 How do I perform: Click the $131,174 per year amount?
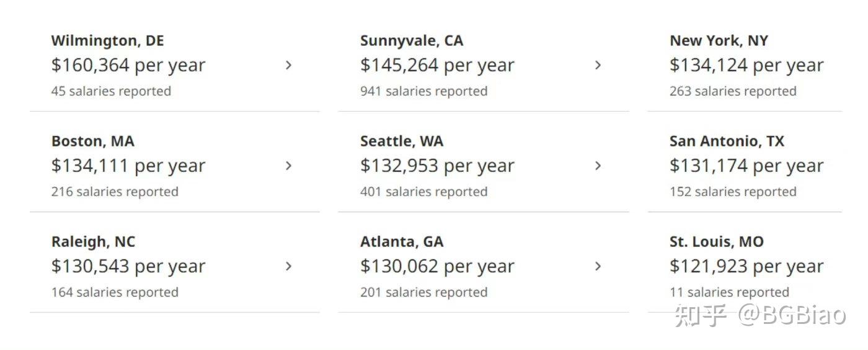pos(746,166)
